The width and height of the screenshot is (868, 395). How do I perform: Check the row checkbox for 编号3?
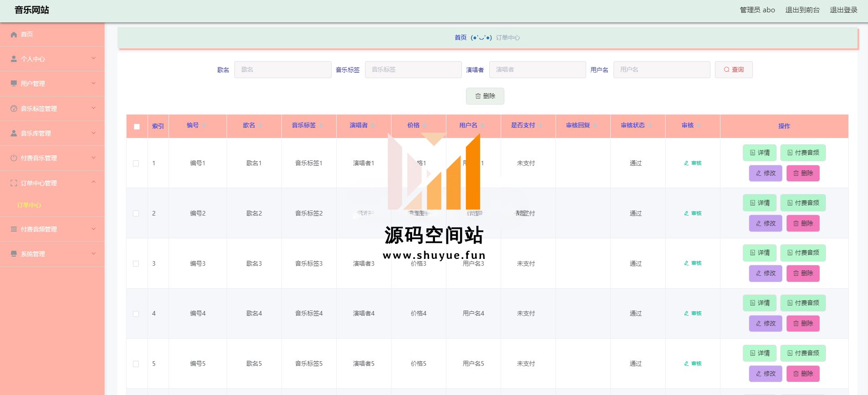coord(136,263)
